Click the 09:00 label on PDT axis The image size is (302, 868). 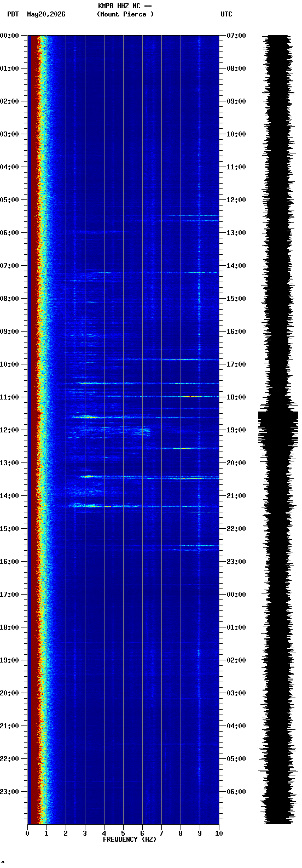9,332
